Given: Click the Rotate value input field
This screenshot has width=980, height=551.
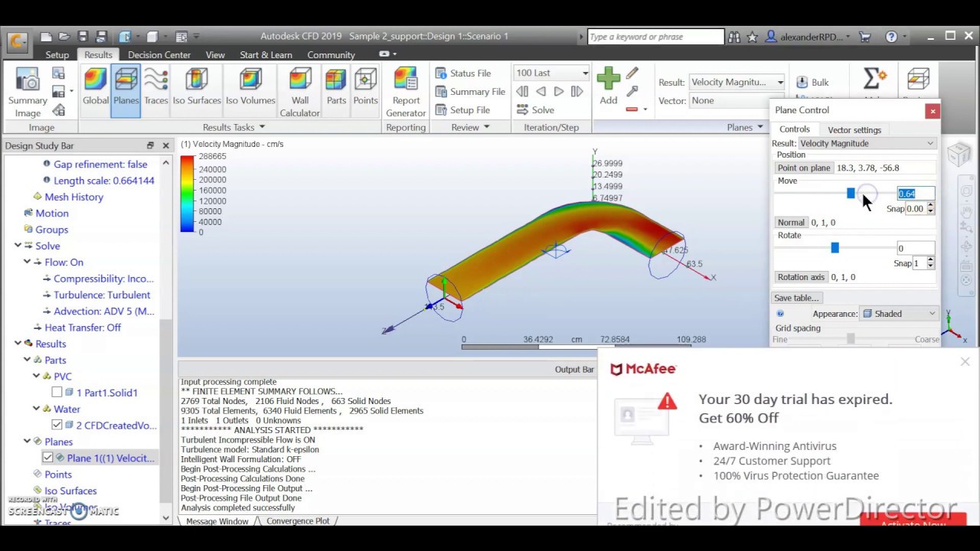Looking at the screenshot, I should coord(916,248).
